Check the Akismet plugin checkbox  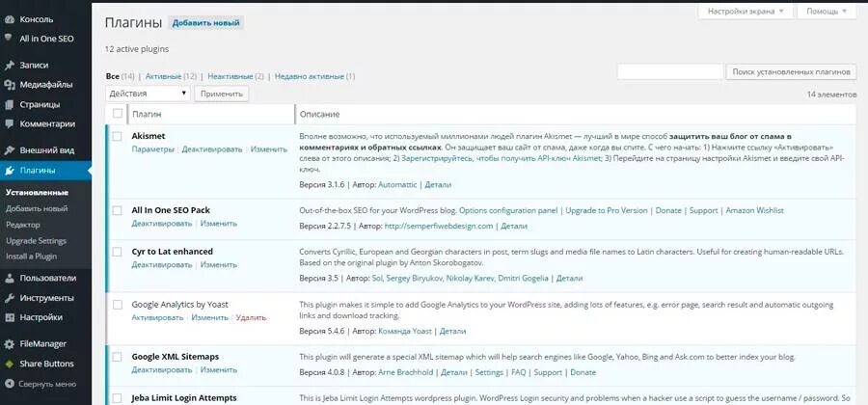pos(117,136)
